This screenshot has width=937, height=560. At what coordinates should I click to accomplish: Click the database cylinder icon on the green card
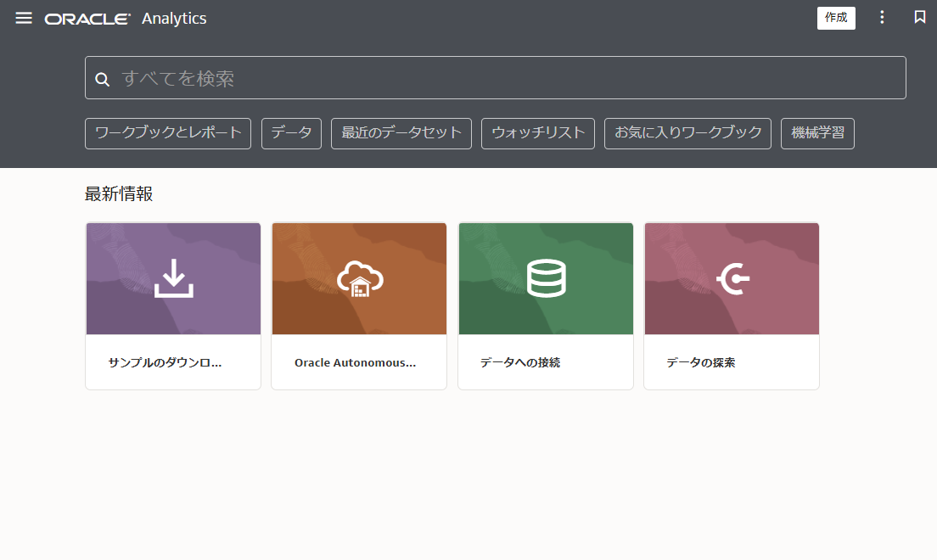click(x=547, y=278)
